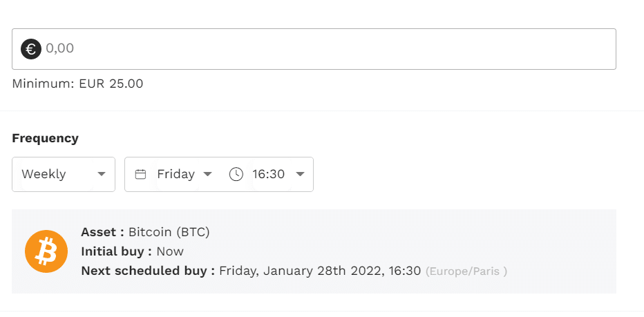644x317 pixels.
Task: Click the Minimum EUR 25.00 hint text
Action: 77,84
